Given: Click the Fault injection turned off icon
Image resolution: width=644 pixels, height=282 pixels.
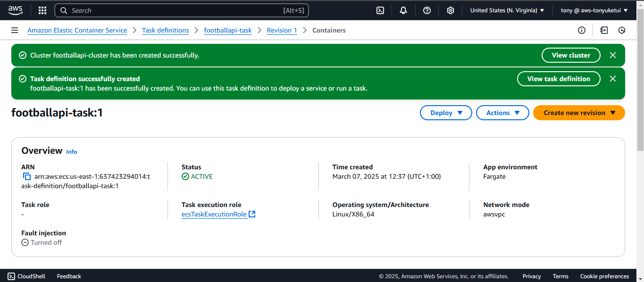Looking at the screenshot, I should (25, 242).
